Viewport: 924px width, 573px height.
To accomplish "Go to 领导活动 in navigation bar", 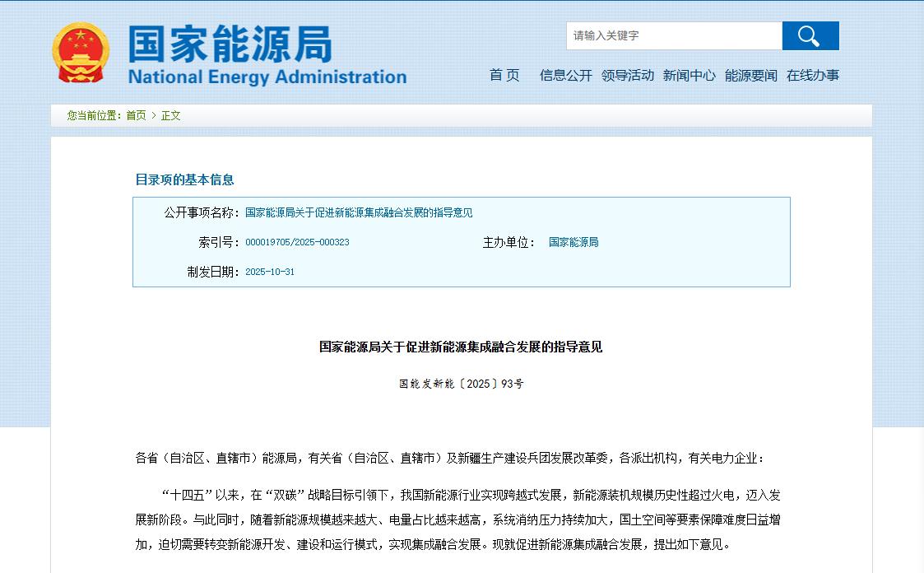I will click(627, 75).
